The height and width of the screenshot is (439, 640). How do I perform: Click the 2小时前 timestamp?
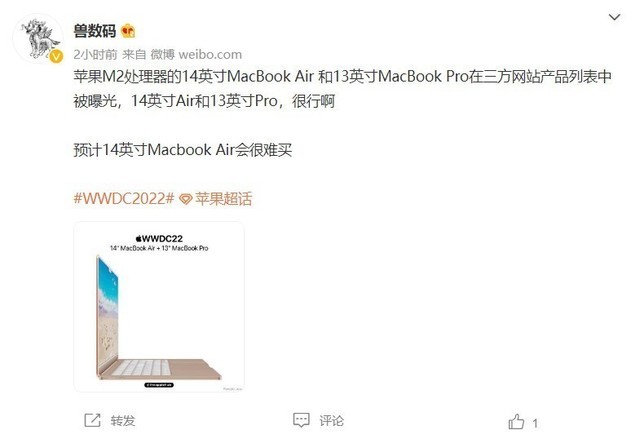95,54
